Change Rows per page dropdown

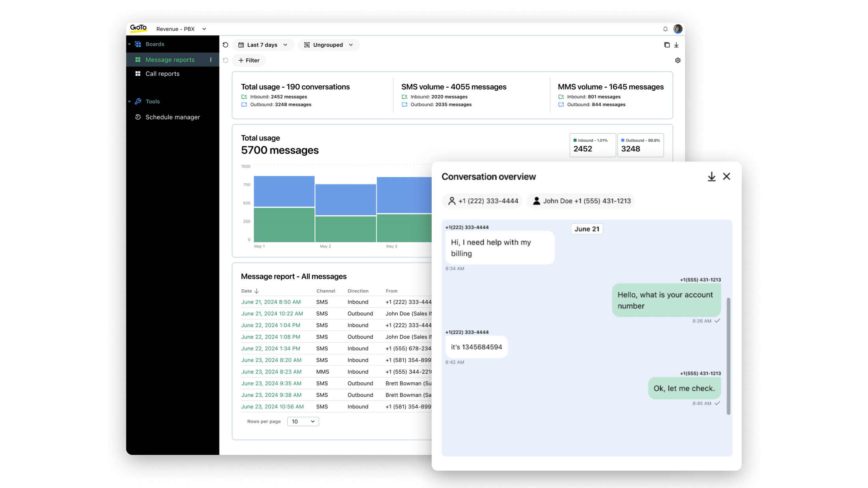302,421
